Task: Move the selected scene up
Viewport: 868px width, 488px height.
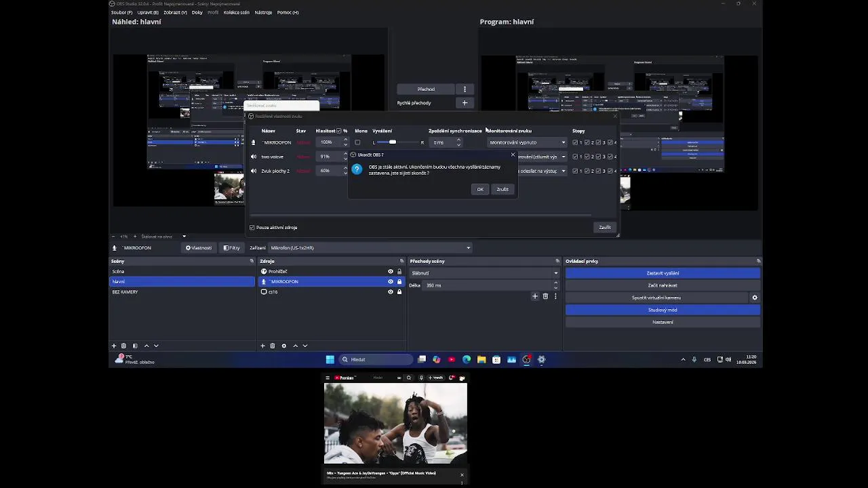Action: click(x=146, y=346)
